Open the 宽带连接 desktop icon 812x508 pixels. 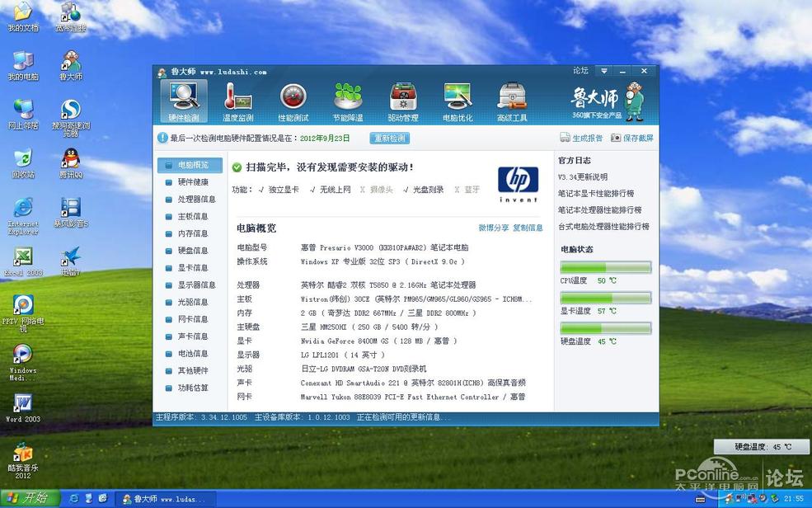pos(71,17)
